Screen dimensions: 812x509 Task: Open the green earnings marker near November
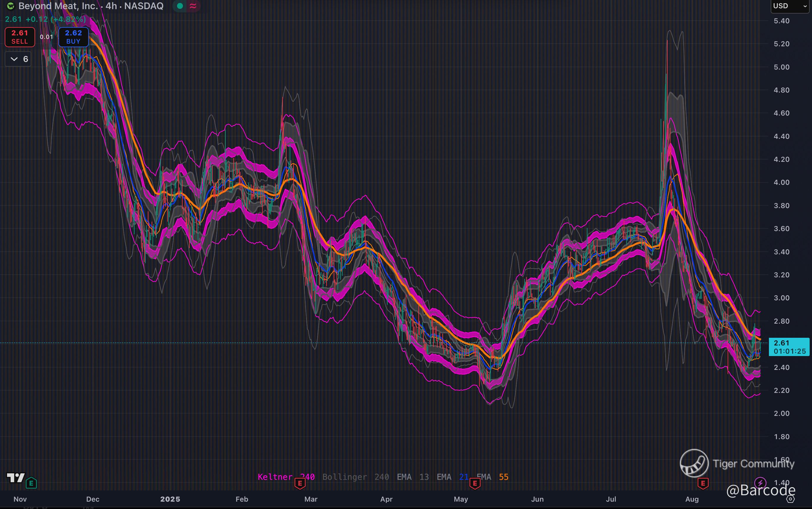31,483
